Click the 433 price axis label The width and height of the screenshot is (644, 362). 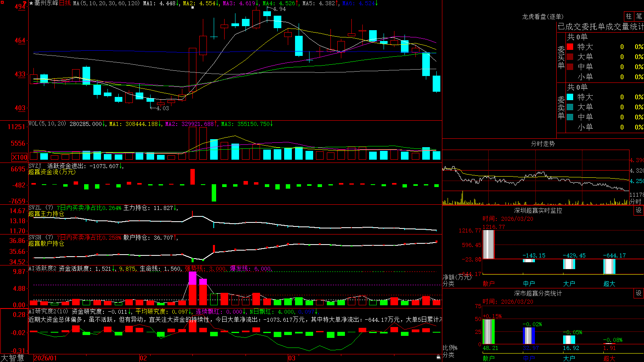(x=20, y=74)
